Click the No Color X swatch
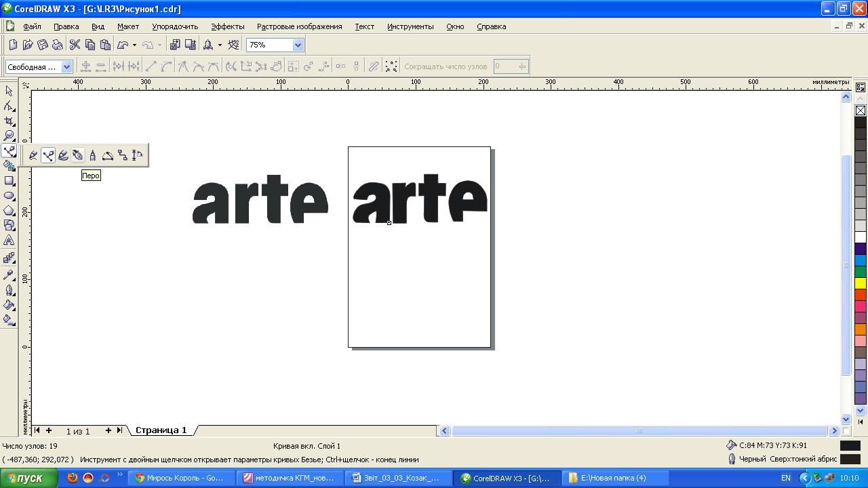868x488 pixels. tap(861, 110)
